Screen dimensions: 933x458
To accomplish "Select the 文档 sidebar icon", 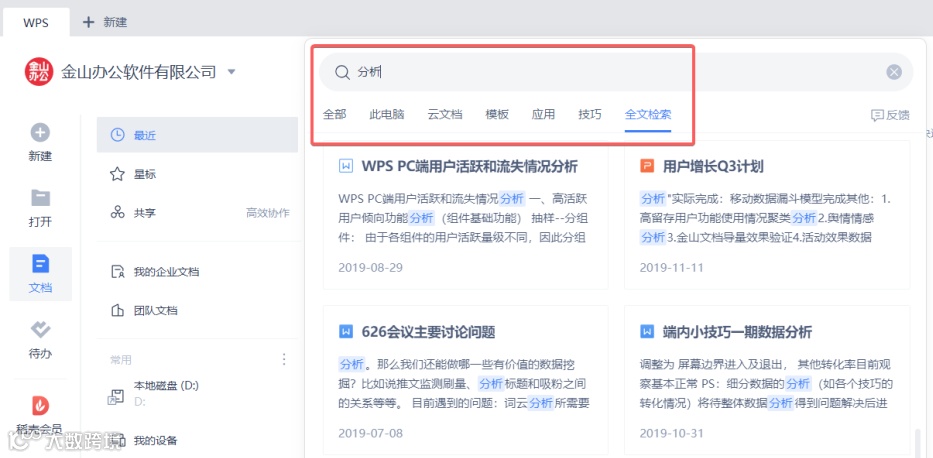I will point(40,263).
